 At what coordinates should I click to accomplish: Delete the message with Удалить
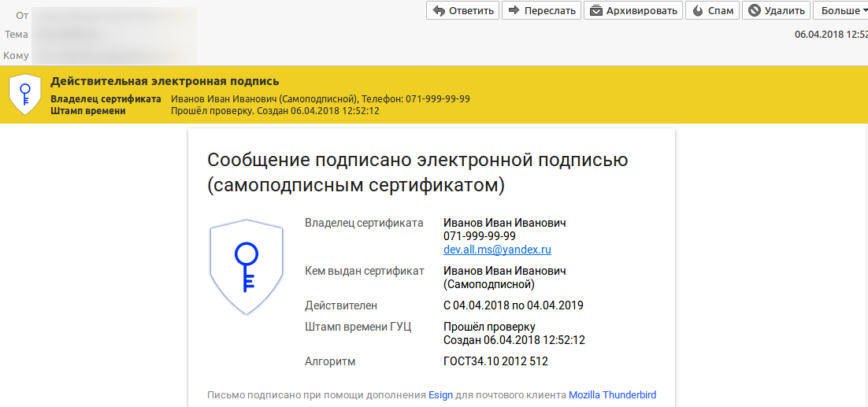point(776,10)
